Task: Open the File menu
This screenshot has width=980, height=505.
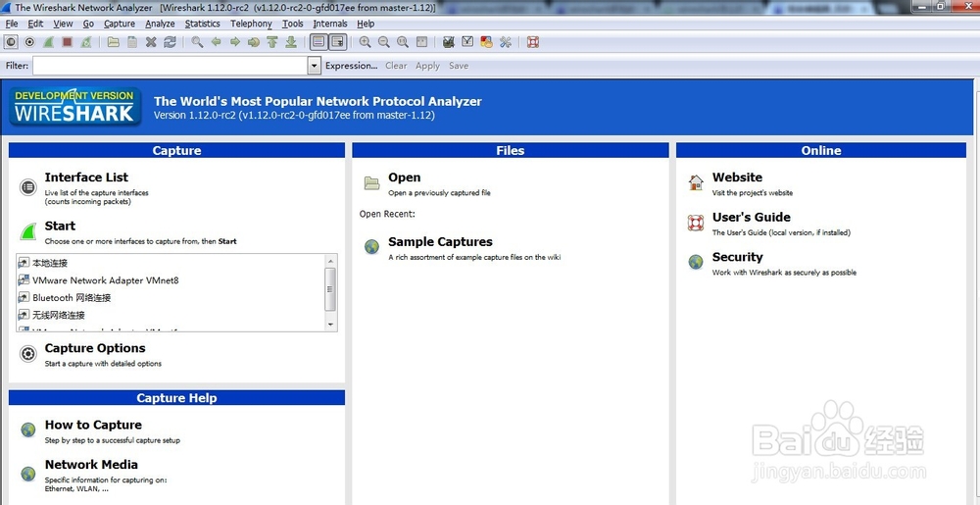Action: 11,24
